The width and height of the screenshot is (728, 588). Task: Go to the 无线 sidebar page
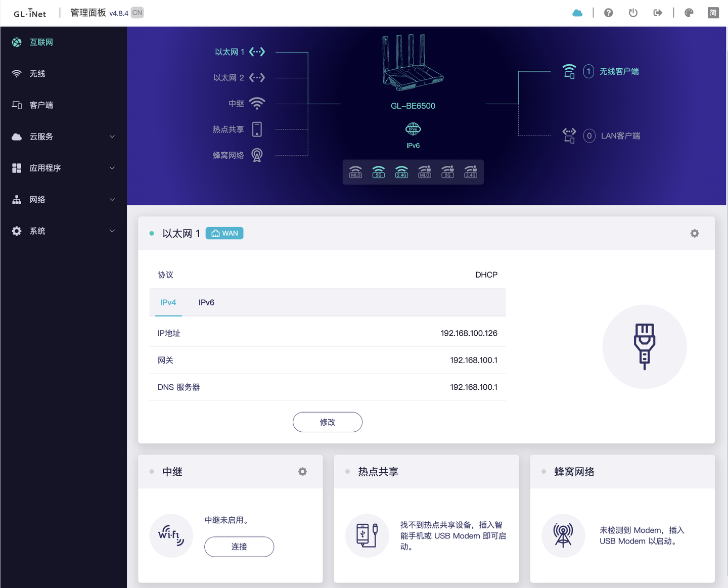[63, 74]
